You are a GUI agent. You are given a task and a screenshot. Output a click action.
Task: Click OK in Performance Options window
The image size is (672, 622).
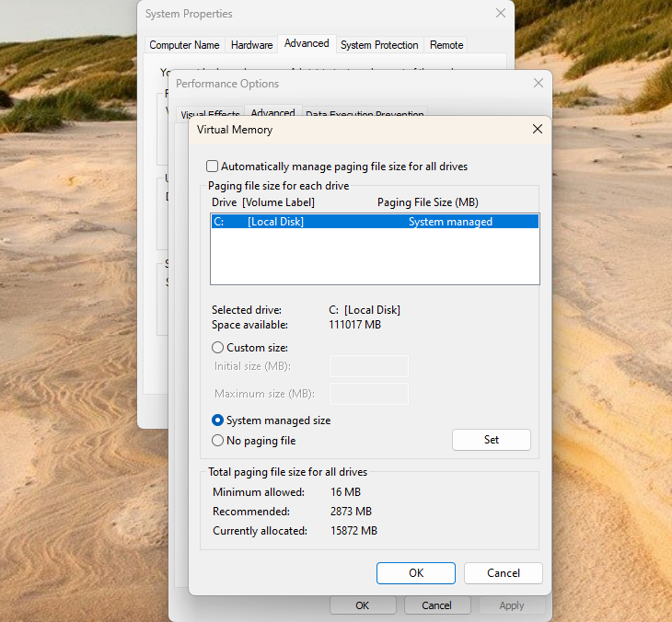point(363,605)
